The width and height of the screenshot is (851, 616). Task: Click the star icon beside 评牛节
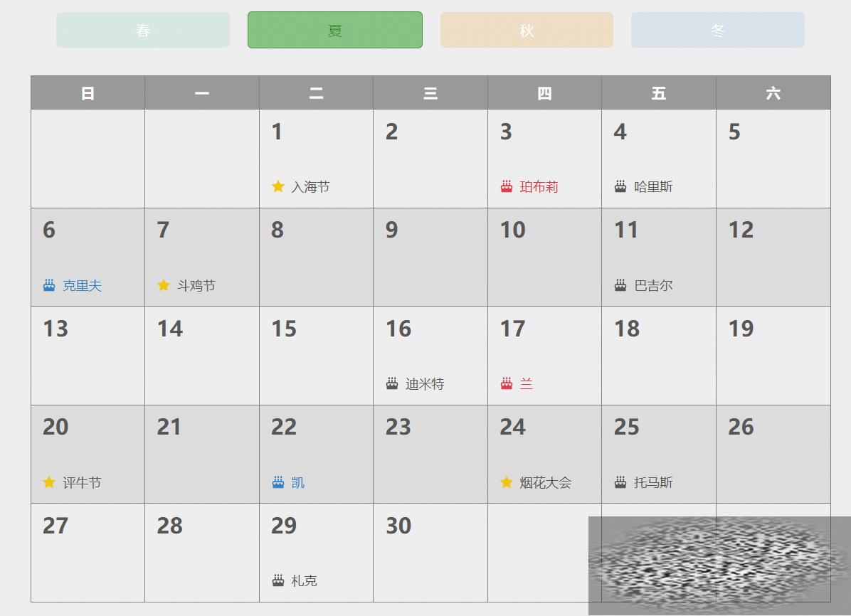[x=49, y=482]
